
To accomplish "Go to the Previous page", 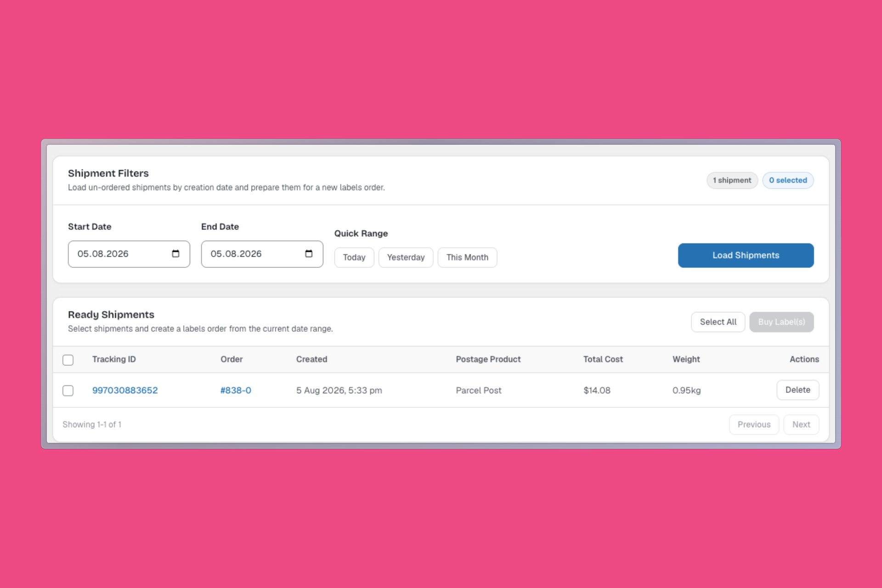I will (x=754, y=424).
